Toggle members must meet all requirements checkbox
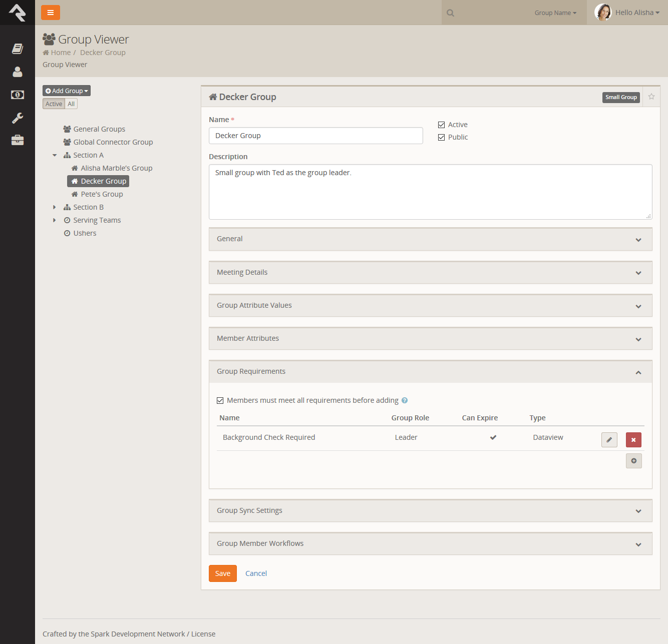 (220, 400)
